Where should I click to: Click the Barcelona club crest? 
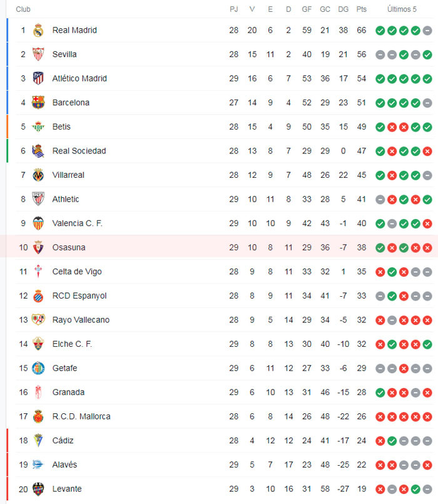pos(38,103)
